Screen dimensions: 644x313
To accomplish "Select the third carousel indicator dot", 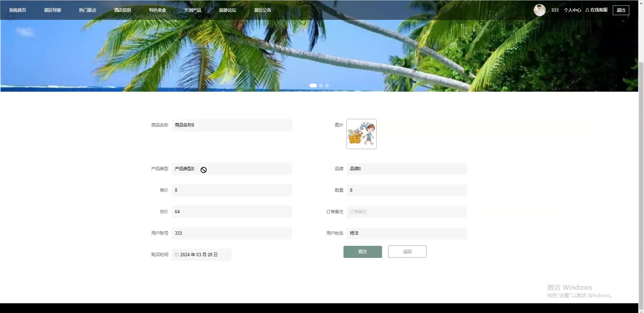I will coord(327,85).
